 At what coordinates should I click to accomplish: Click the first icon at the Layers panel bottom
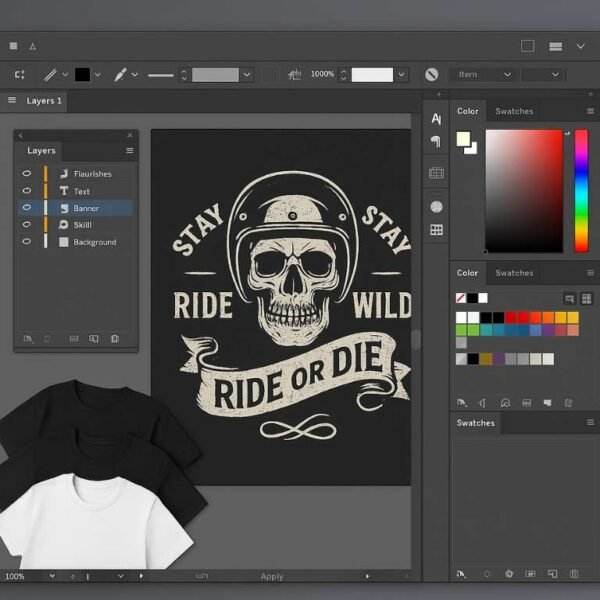(x=28, y=339)
